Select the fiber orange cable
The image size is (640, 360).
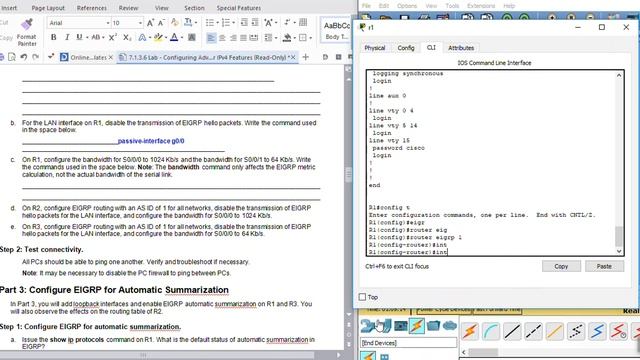click(x=555, y=331)
